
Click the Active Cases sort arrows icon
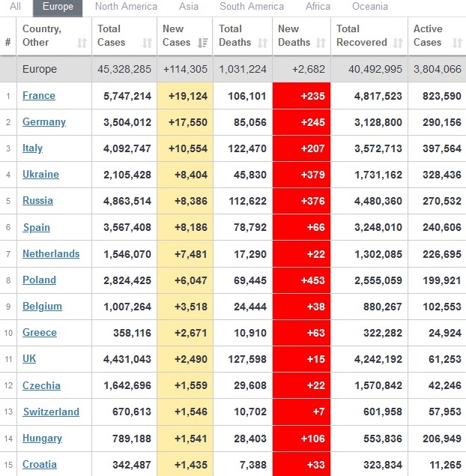[x=456, y=43]
